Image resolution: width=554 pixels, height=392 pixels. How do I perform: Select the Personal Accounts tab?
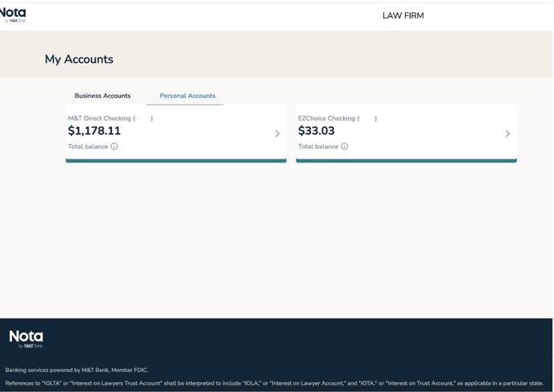(188, 96)
